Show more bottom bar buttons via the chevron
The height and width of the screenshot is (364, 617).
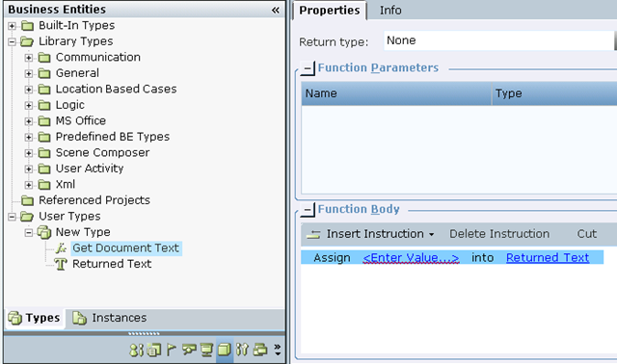278,350
